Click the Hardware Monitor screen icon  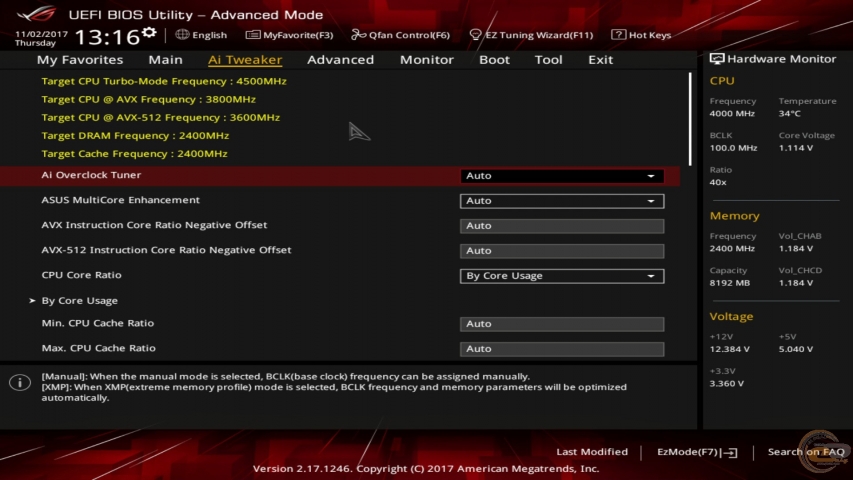(716, 59)
